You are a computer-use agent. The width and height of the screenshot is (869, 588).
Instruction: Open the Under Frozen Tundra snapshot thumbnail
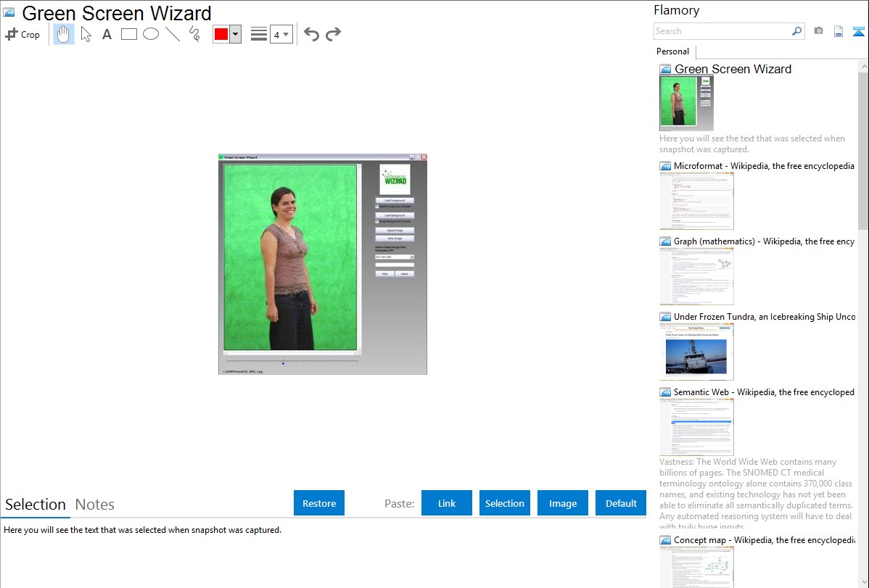[x=696, y=352]
